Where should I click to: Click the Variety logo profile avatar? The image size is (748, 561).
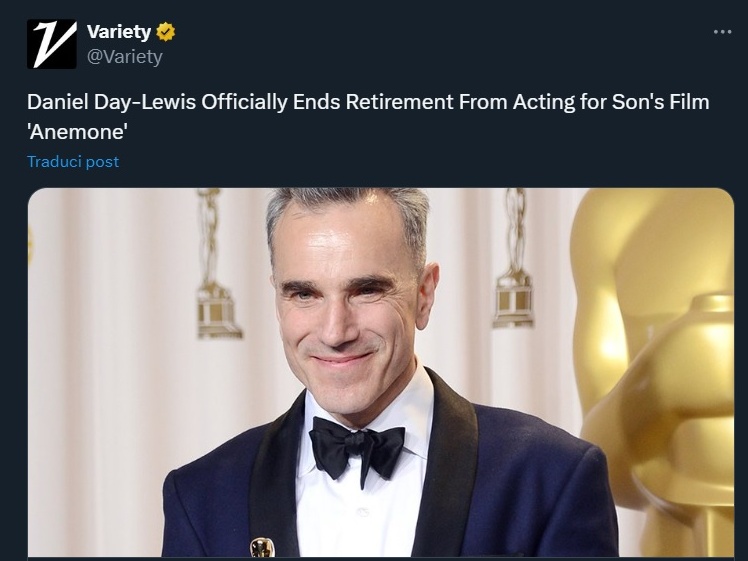tap(52, 44)
